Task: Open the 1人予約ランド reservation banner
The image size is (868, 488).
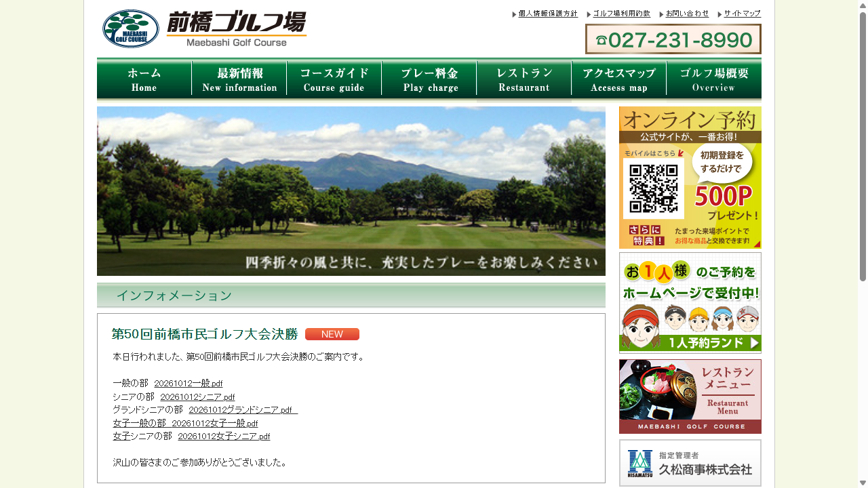Action: click(690, 303)
